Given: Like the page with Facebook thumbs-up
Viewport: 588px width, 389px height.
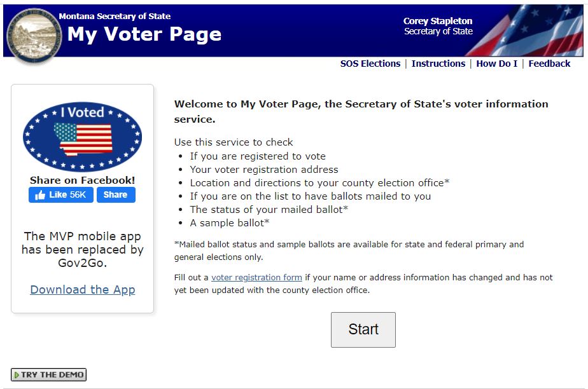Looking at the screenshot, I should point(60,194).
